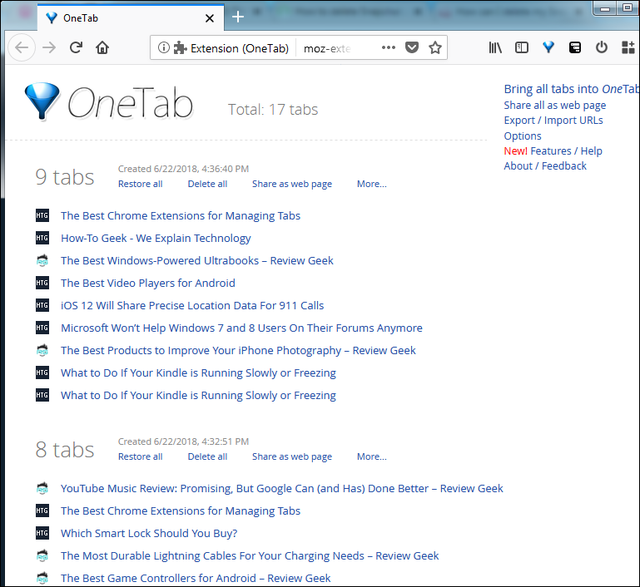Click favicon beside iOS 12 Will Share Precise Location
This screenshot has height=587, width=640.
click(42, 305)
